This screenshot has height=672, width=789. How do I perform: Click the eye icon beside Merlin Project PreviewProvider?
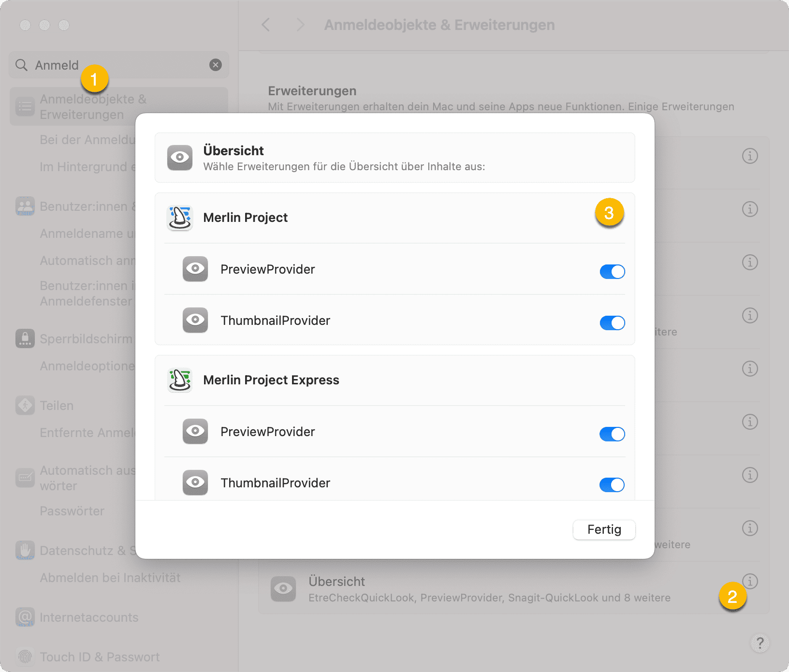[x=195, y=269]
